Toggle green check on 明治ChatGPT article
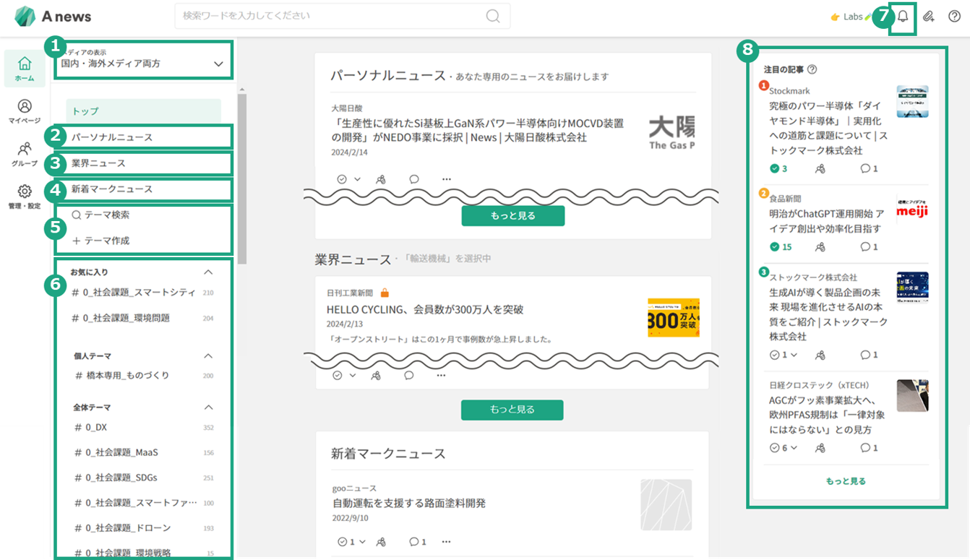This screenshot has height=560, width=970. (774, 246)
